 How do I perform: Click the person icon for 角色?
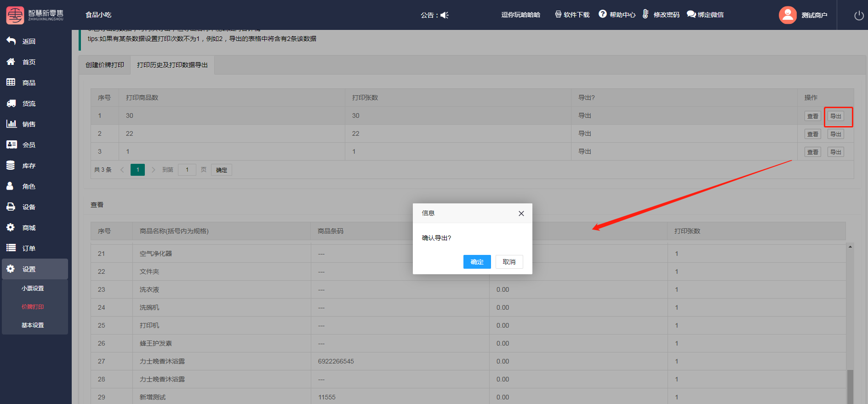tap(10, 186)
